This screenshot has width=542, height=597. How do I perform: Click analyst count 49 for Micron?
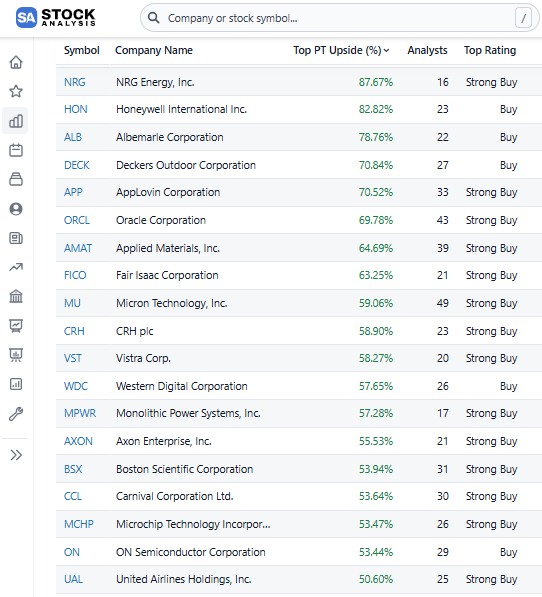tap(443, 303)
